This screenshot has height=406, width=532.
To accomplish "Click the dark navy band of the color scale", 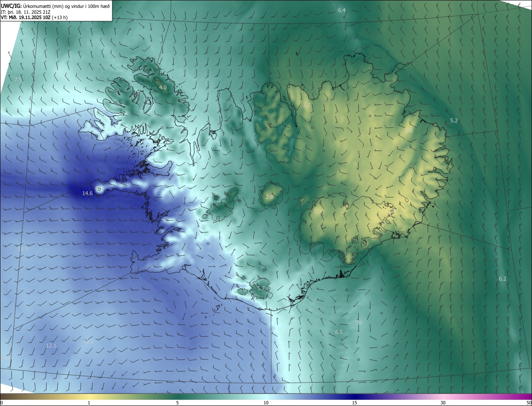I will [x=355, y=396].
